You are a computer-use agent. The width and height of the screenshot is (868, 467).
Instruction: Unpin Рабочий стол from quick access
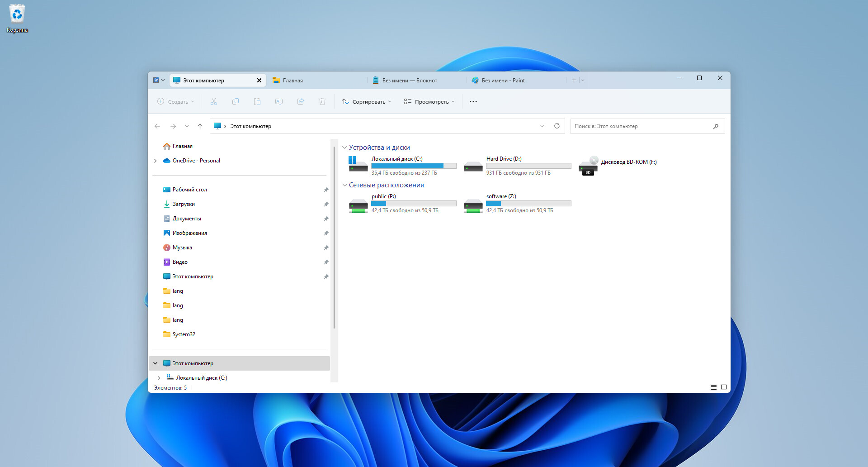tap(326, 190)
